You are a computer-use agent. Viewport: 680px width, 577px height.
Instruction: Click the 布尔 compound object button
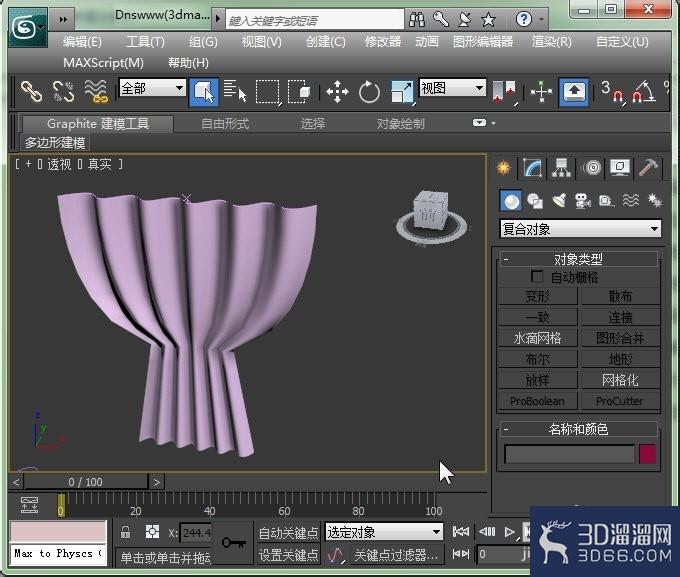pos(538,359)
